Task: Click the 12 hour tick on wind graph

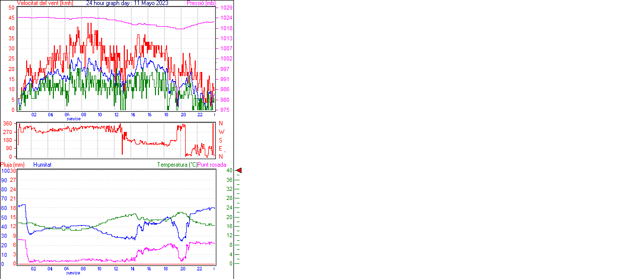Action: 117,114
